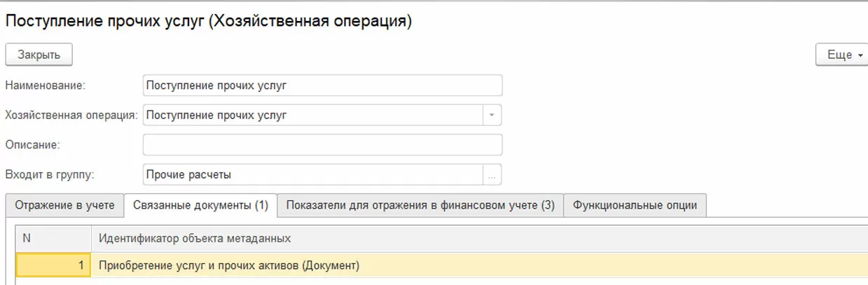Screen dimensions: 868x285
Task: Select the Связанные документы (1) tab
Action: [200, 205]
